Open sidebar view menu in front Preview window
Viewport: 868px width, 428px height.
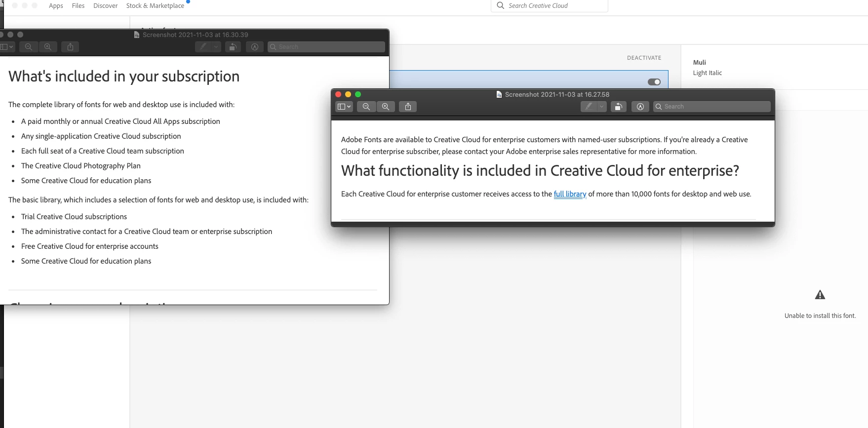(344, 107)
